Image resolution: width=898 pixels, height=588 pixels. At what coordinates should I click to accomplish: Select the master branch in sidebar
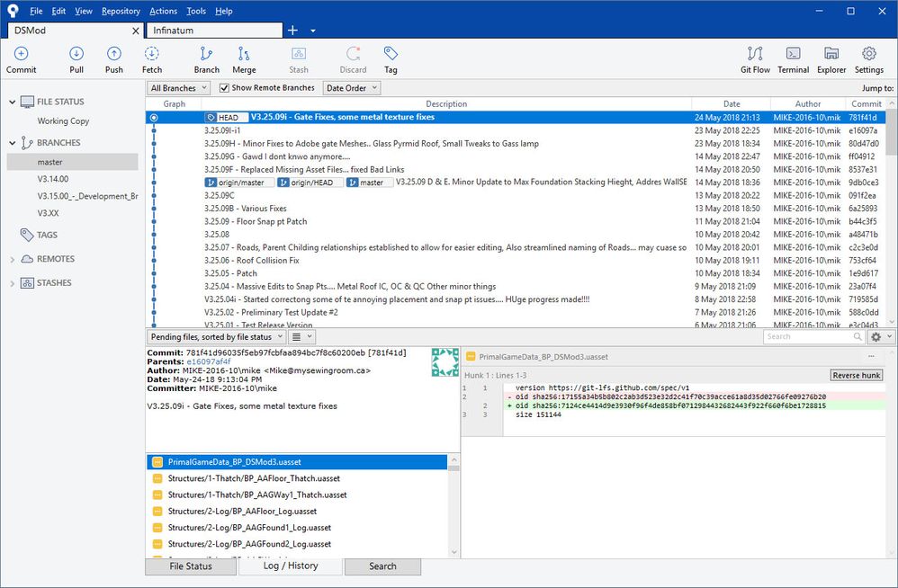pyautogui.click(x=72, y=162)
